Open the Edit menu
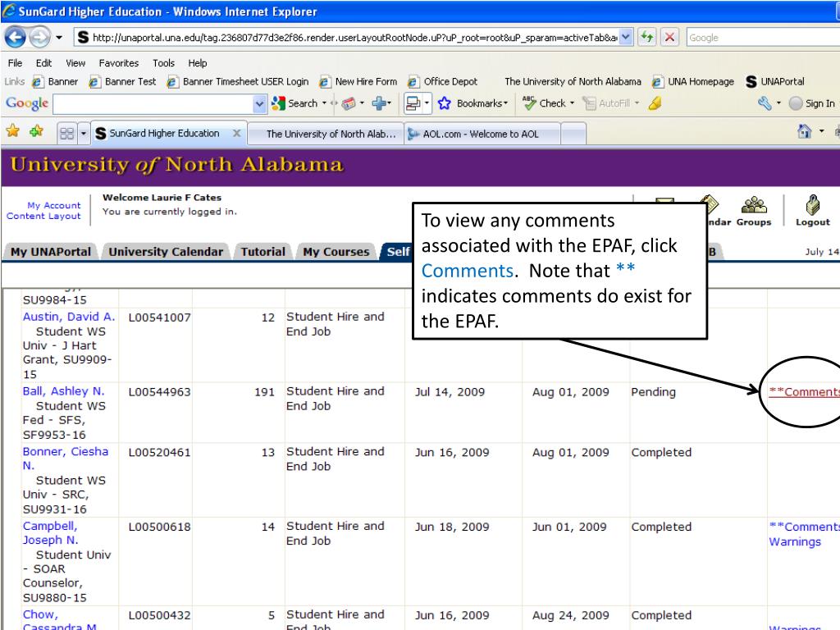 (44, 62)
